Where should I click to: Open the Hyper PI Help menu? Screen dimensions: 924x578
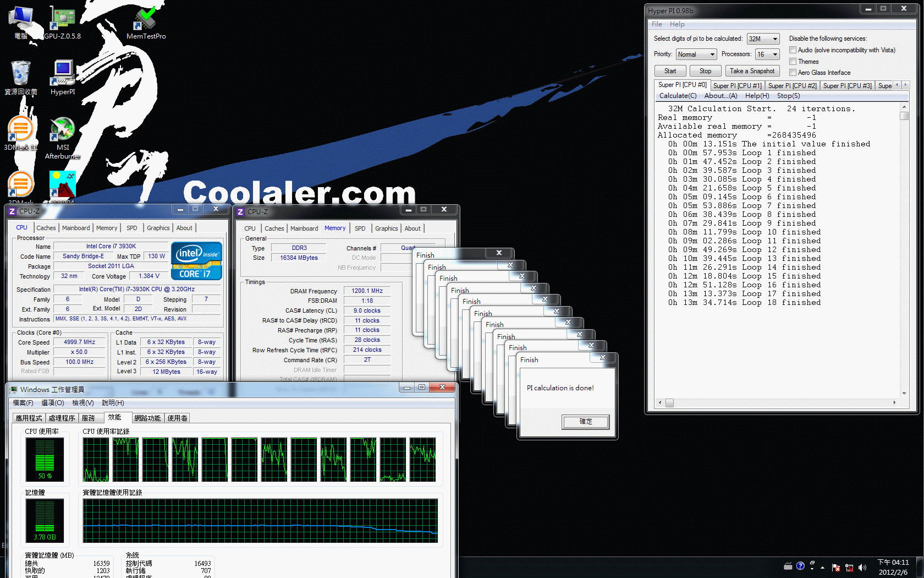click(x=677, y=24)
